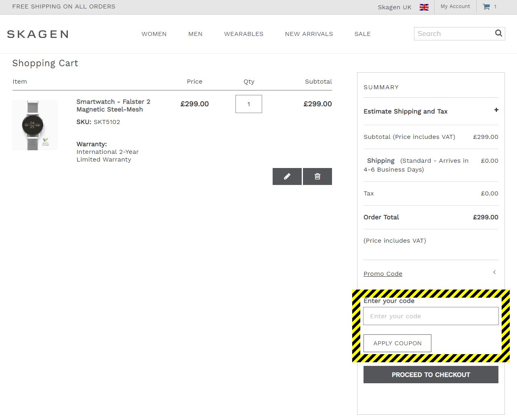Click the UK flag icon
The height and width of the screenshot is (420, 517).
[424, 7]
